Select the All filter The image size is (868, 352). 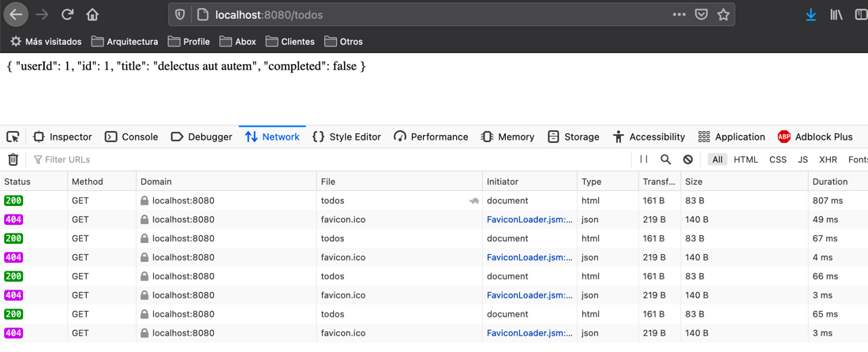pos(717,159)
